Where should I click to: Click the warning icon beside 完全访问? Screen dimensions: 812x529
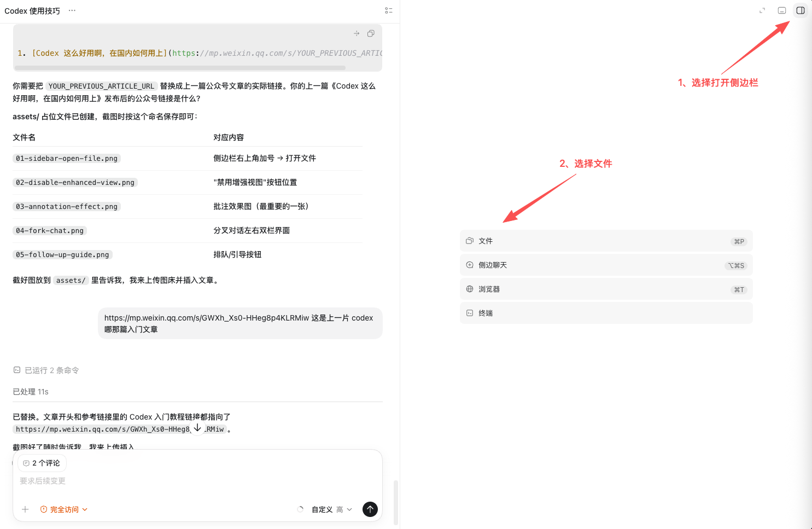point(44,509)
